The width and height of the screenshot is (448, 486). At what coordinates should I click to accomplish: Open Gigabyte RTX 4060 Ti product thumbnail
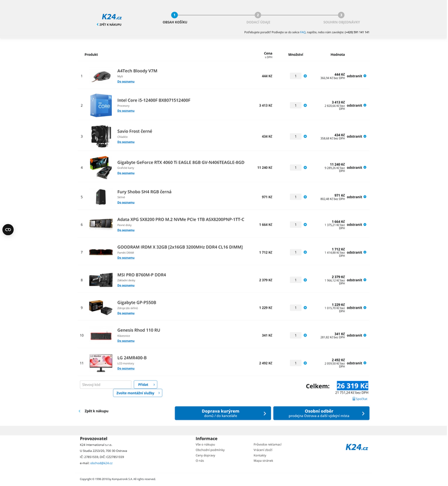(x=102, y=168)
